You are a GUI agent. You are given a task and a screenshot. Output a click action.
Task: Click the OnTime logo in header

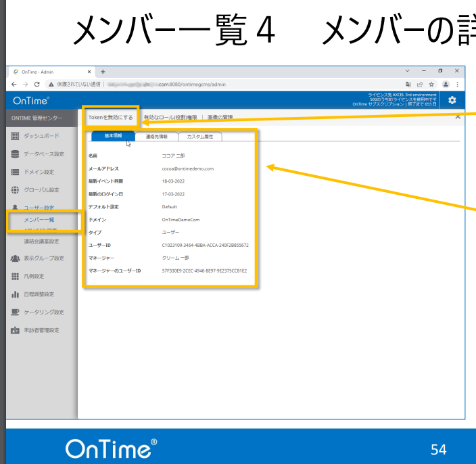pos(31,101)
